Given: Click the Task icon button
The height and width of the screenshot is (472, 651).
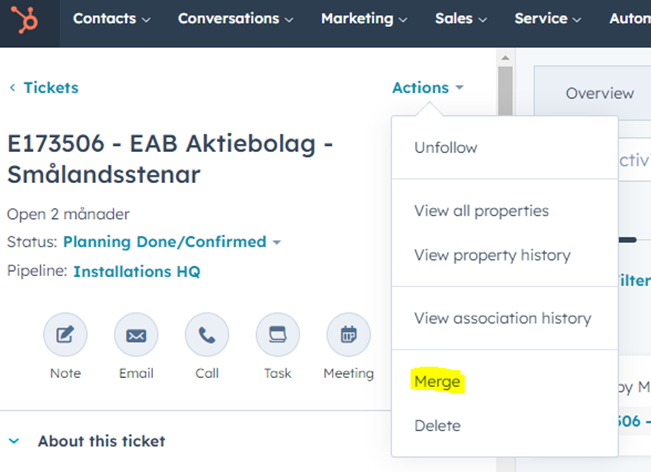Looking at the screenshot, I should [x=278, y=336].
